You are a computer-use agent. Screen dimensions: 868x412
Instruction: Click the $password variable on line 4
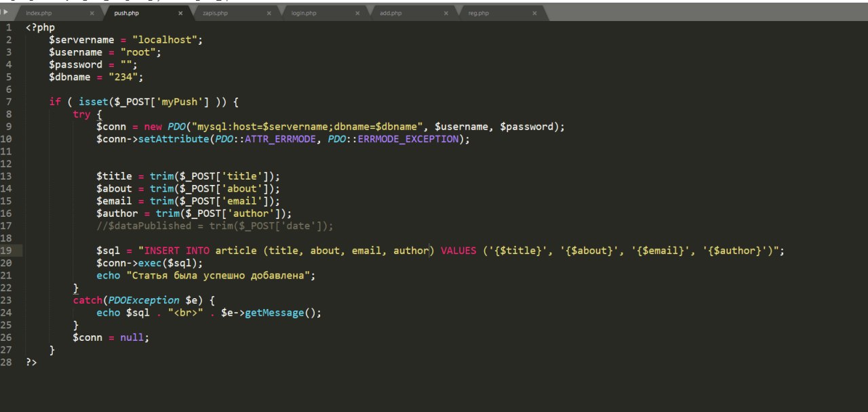75,64
